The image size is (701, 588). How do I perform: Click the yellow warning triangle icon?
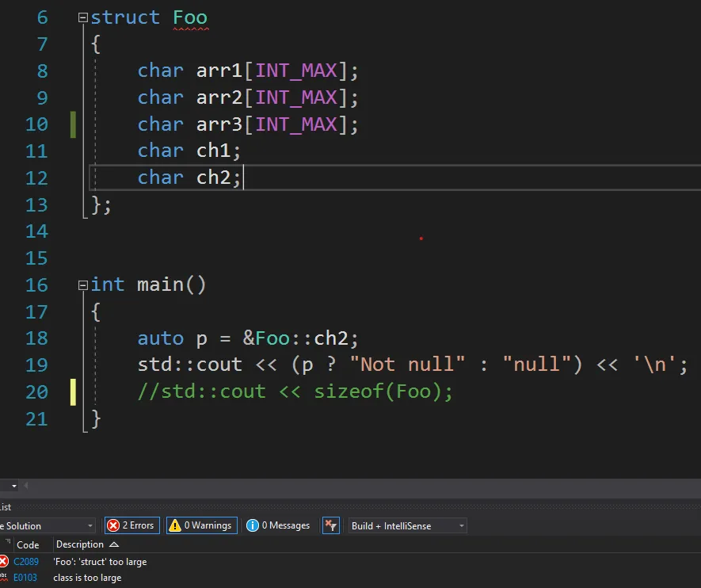[175, 525]
